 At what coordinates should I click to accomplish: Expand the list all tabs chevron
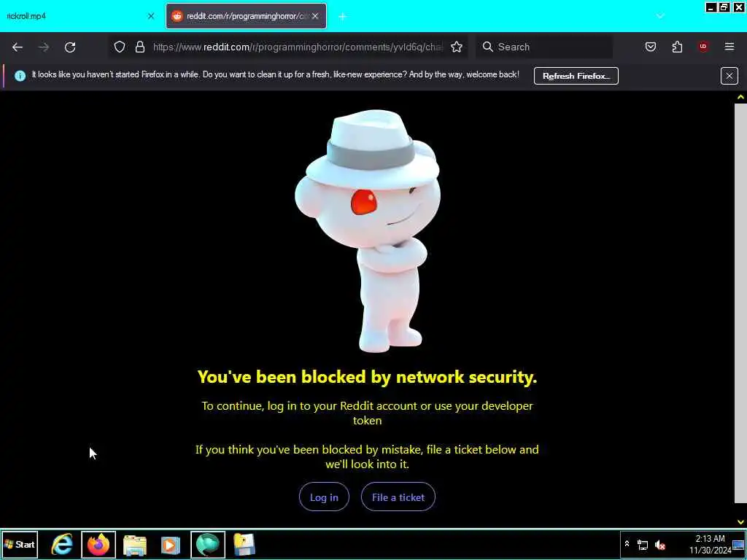(660, 16)
